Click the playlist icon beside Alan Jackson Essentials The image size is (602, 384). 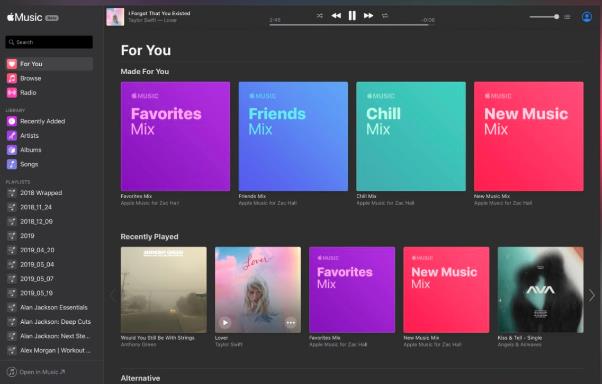(12, 308)
